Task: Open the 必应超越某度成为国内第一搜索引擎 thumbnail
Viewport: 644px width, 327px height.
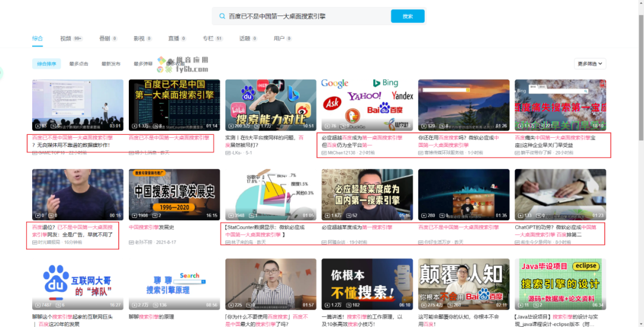Action: pyautogui.click(x=367, y=195)
